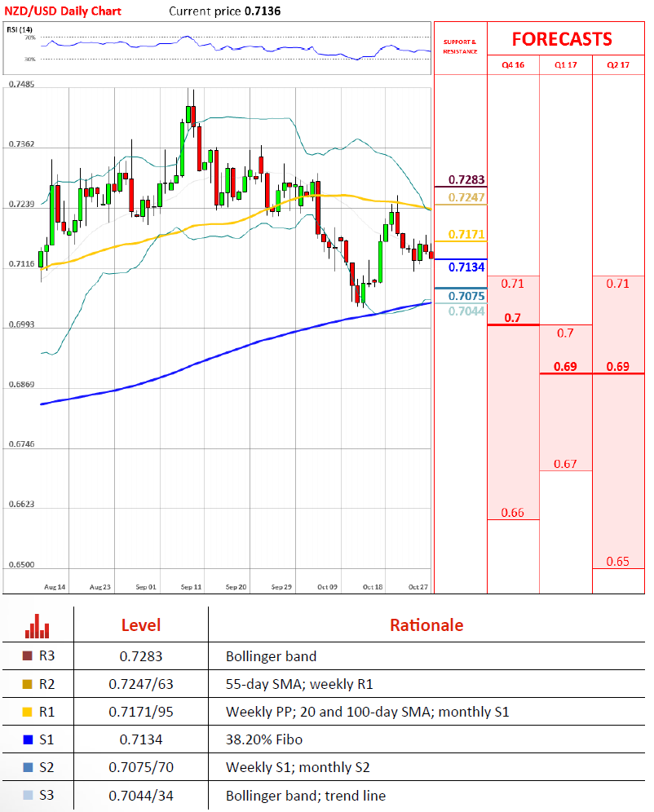This screenshot has width=654, height=812.
Task: Click the 0.7171/95 level cell
Action: click(141, 712)
